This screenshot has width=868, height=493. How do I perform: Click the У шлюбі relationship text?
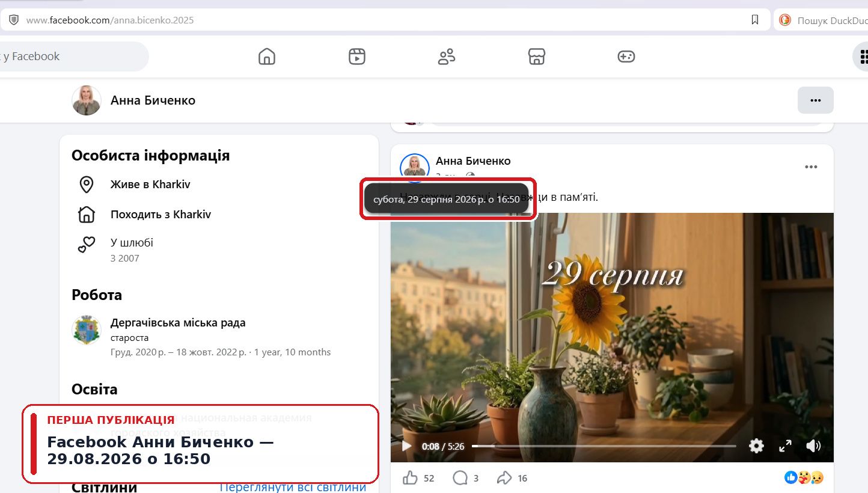click(132, 243)
